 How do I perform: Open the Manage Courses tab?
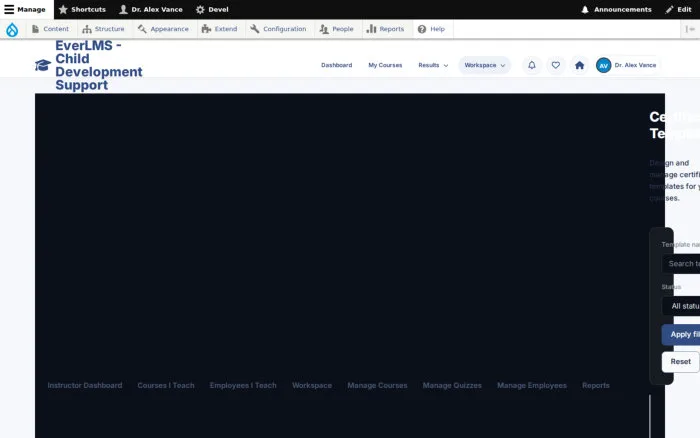tap(378, 385)
